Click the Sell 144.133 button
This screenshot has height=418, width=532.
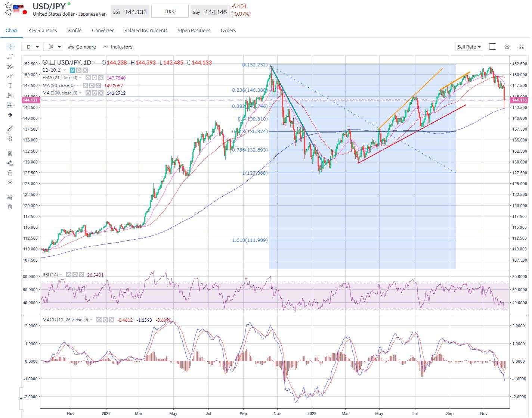(130, 12)
